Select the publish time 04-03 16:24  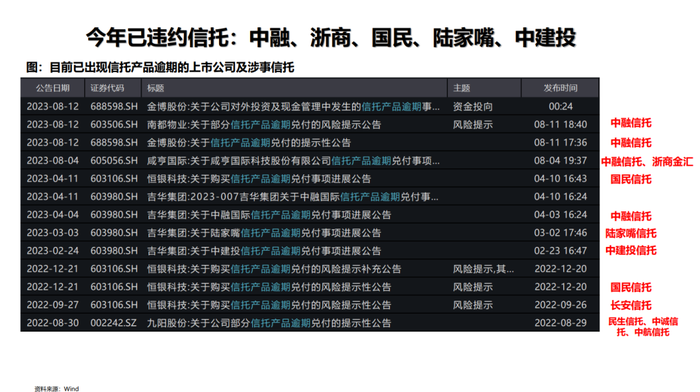(x=560, y=215)
